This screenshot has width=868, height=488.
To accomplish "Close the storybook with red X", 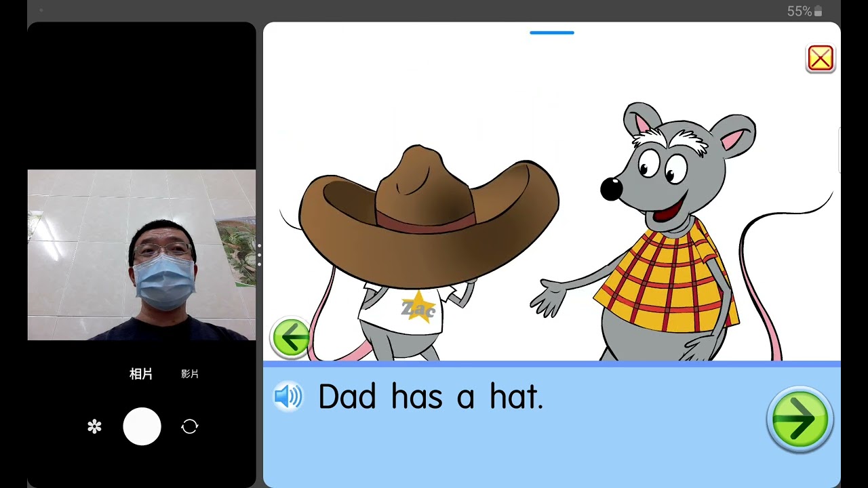I will (821, 59).
